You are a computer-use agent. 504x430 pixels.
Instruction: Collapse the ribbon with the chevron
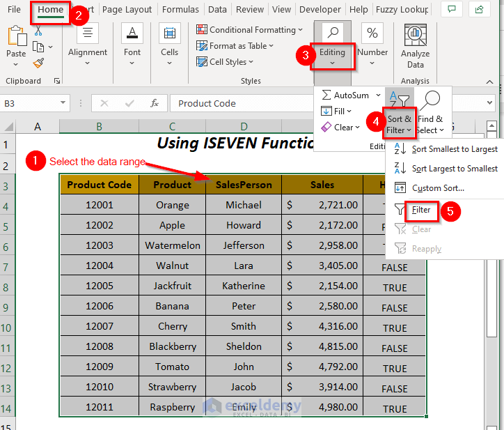(x=489, y=82)
